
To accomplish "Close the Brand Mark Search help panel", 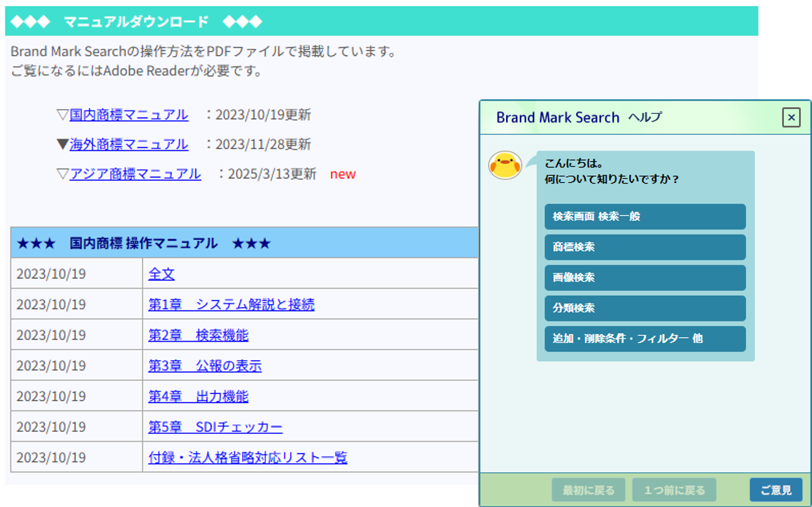I will 791,118.
